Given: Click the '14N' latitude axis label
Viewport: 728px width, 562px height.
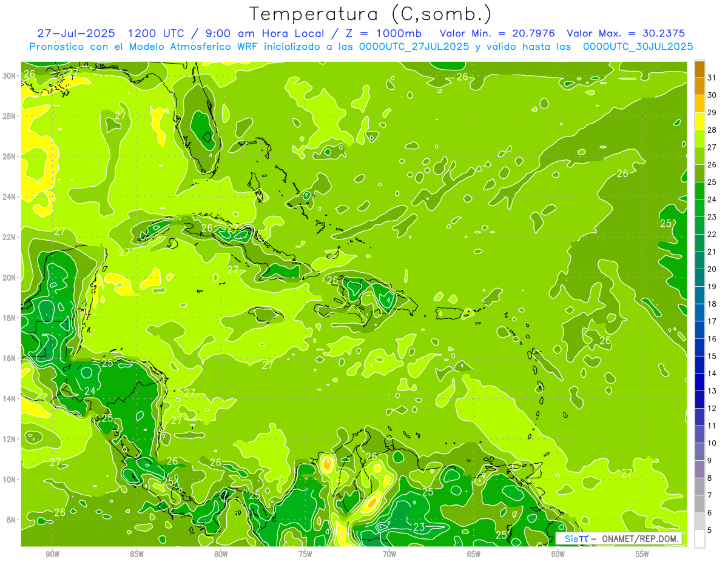Looking at the screenshot, I should pyautogui.click(x=10, y=398).
